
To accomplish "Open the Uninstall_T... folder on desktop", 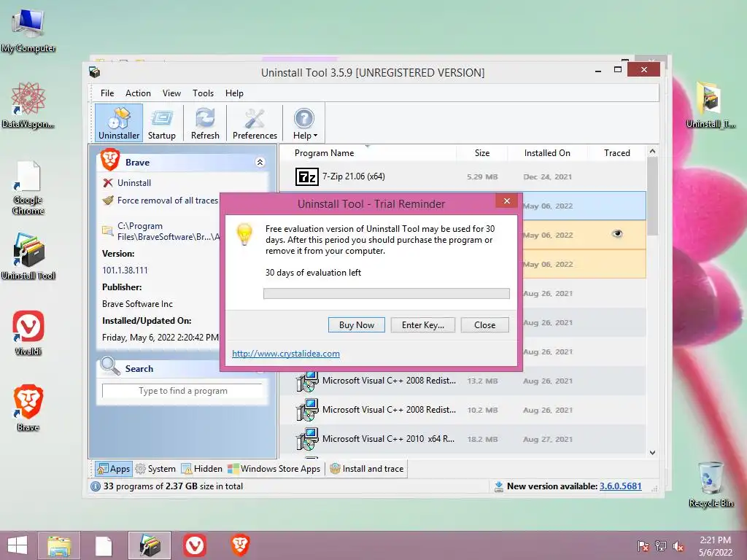I will 710,104.
